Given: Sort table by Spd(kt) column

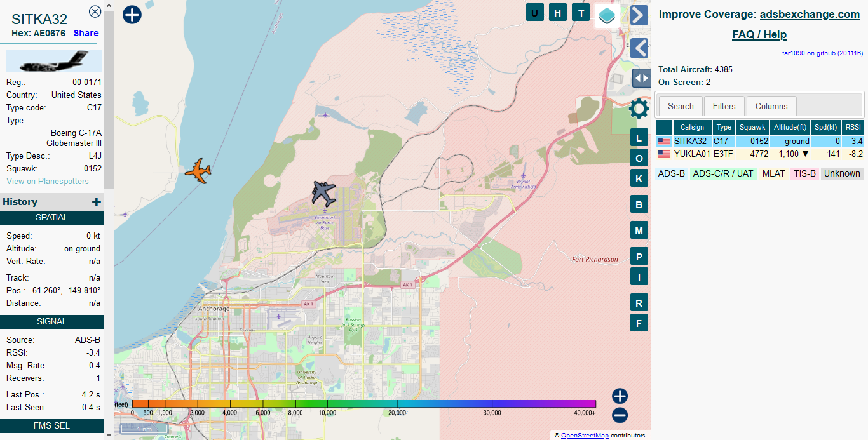Looking at the screenshot, I should 826,127.
